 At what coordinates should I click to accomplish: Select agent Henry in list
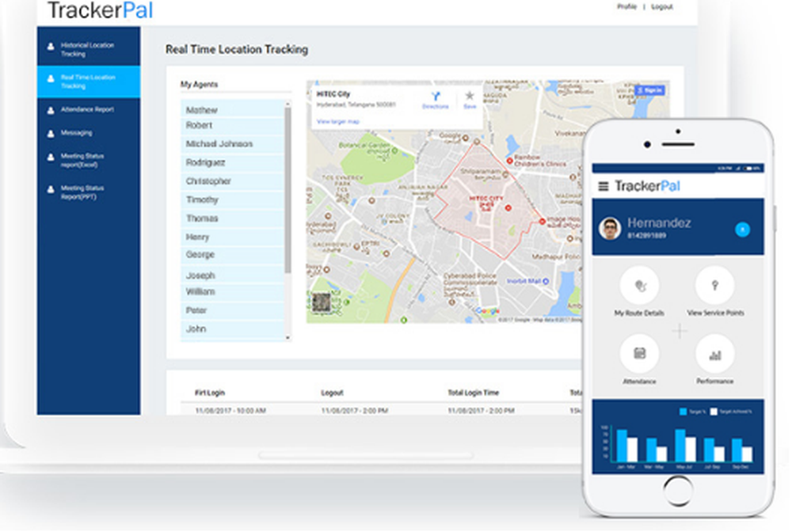click(x=232, y=237)
